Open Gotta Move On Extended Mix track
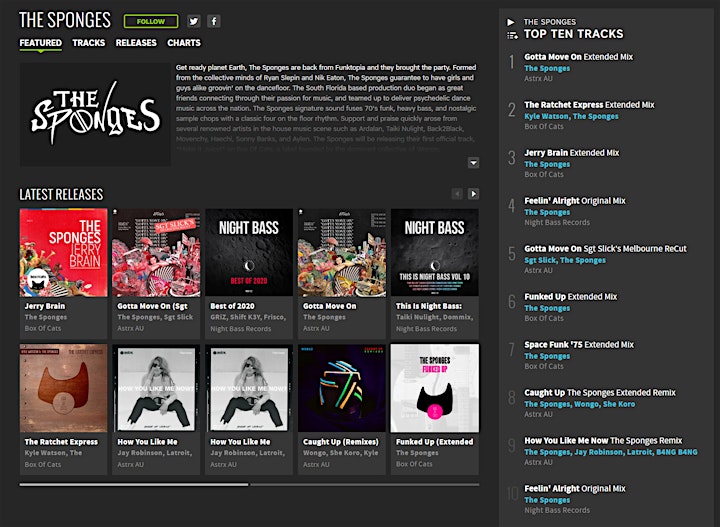 (x=579, y=57)
